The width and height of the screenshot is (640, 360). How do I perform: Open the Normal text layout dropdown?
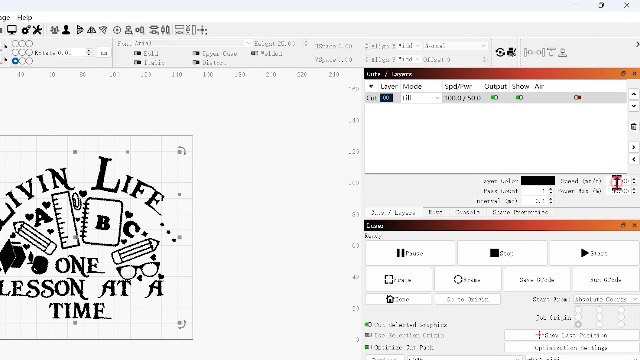coord(456,46)
